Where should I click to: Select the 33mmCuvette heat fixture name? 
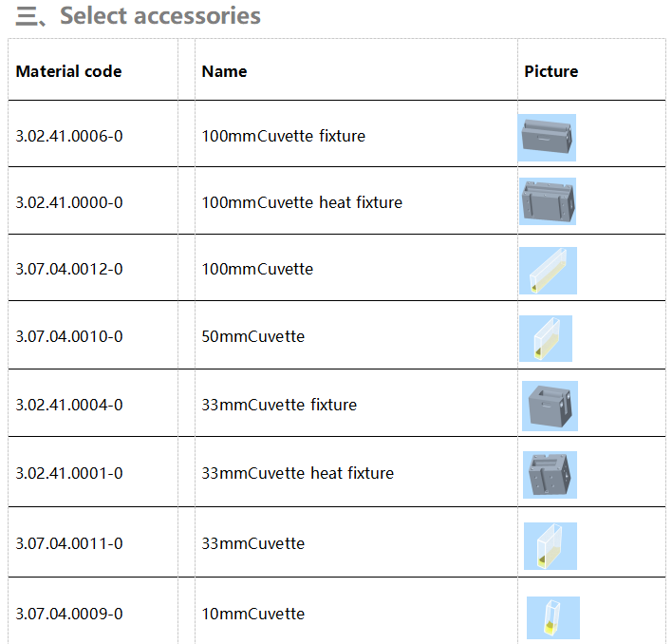(297, 473)
